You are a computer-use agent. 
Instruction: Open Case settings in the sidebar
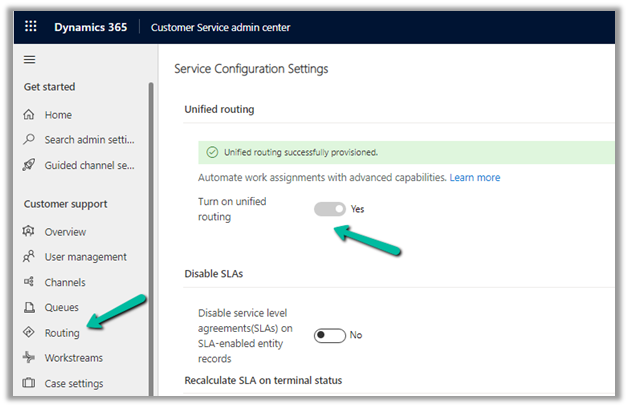pyautogui.click(x=73, y=383)
